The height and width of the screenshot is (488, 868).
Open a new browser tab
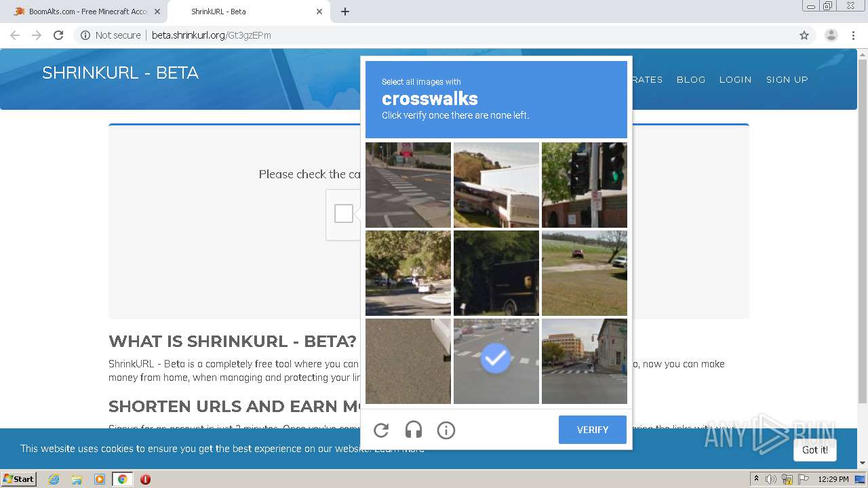[x=345, y=12]
